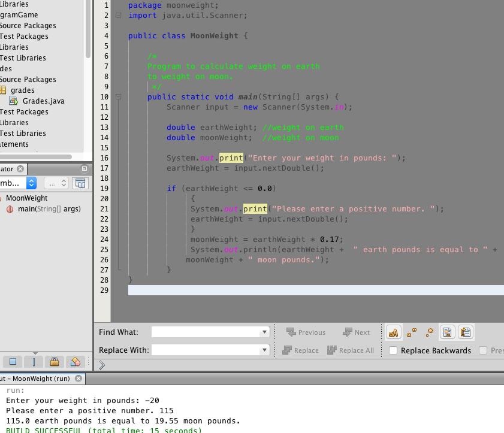Enable the Replace Backwards checkbox

[394, 350]
